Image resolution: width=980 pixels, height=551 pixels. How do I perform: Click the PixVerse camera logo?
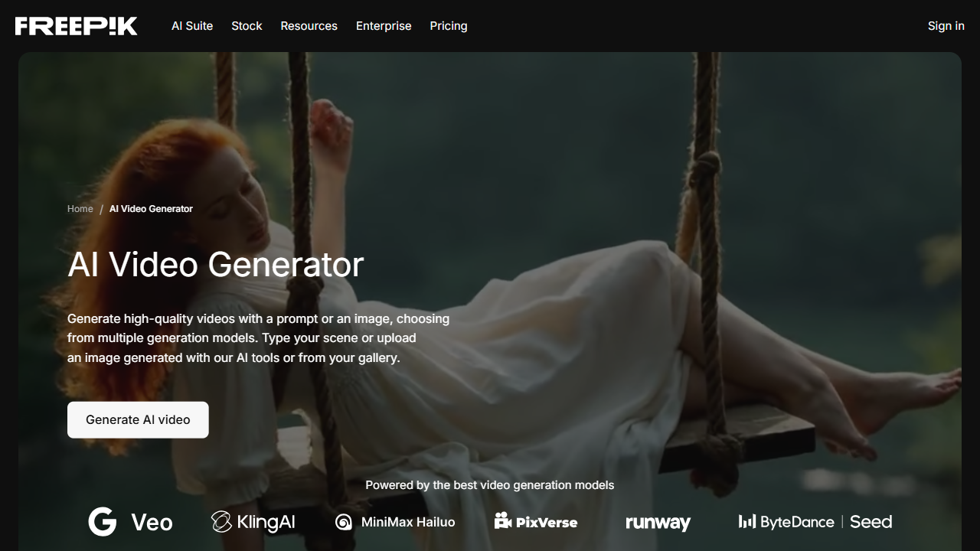pyautogui.click(x=503, y=521)
